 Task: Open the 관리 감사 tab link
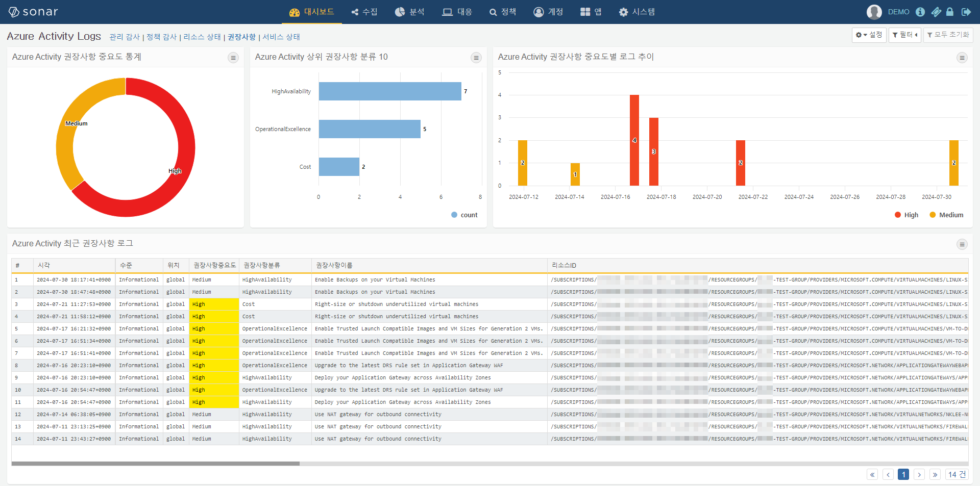[125, 37]
